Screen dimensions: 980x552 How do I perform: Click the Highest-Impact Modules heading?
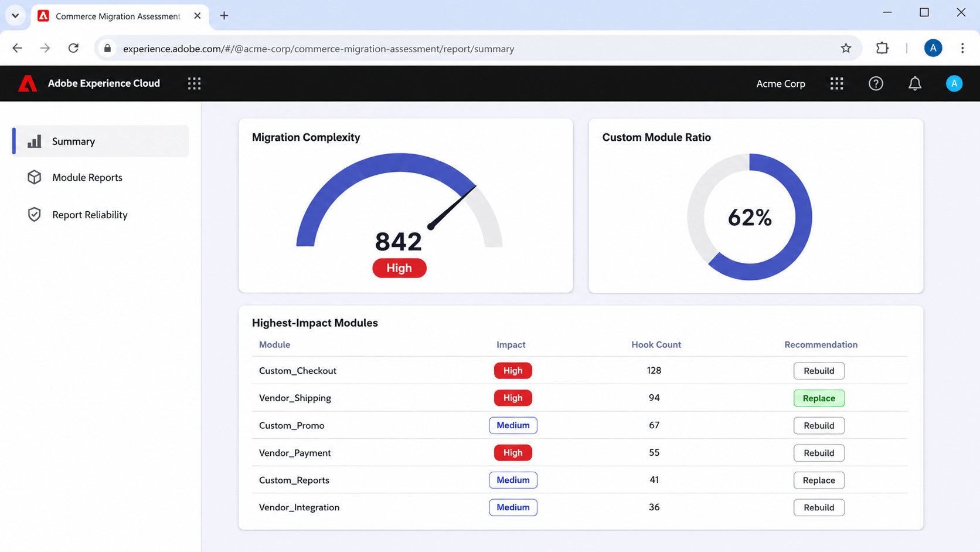click(315, 323)
